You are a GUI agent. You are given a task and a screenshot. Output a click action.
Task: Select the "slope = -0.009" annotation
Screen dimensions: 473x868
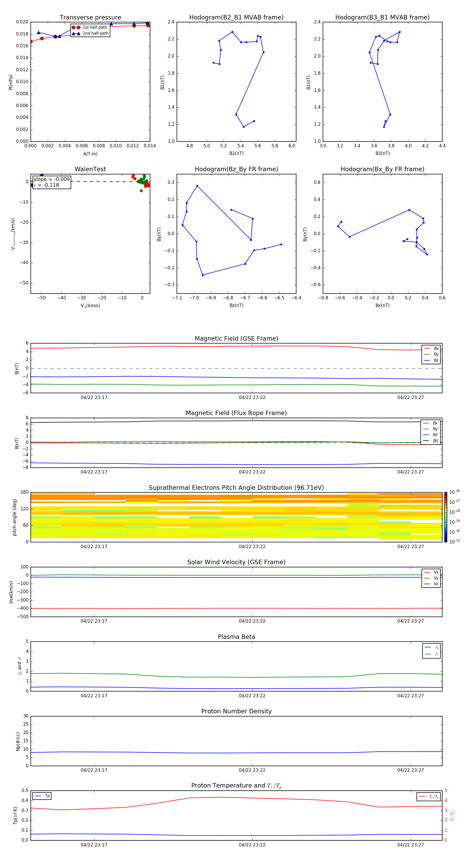point(52,179)
